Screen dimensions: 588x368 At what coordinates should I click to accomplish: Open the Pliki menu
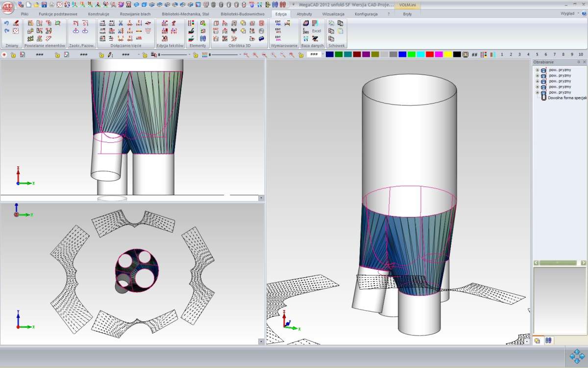(24, 14)
